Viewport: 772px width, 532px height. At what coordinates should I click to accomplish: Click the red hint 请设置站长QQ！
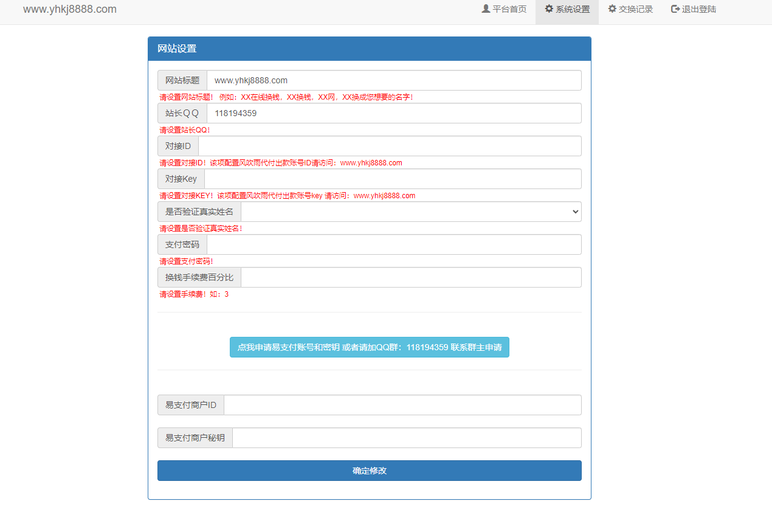click(x=185, y=130)
